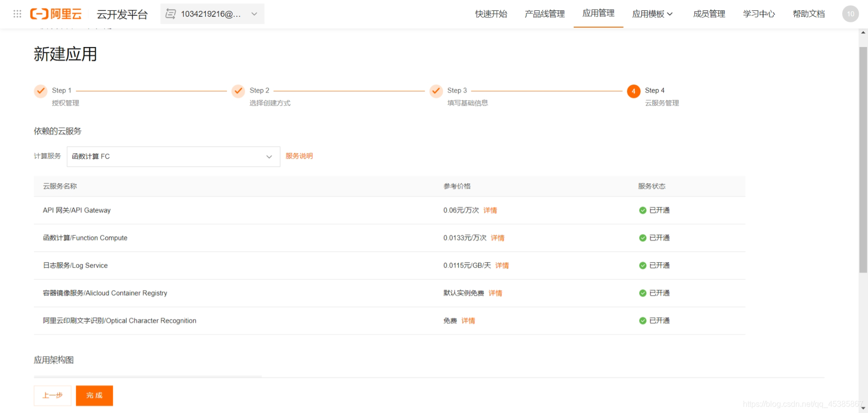868x413 pixels.
Task: Select 阿里云印刷文字识别/Optical Character Recognition row name
Action: point(120,321)
